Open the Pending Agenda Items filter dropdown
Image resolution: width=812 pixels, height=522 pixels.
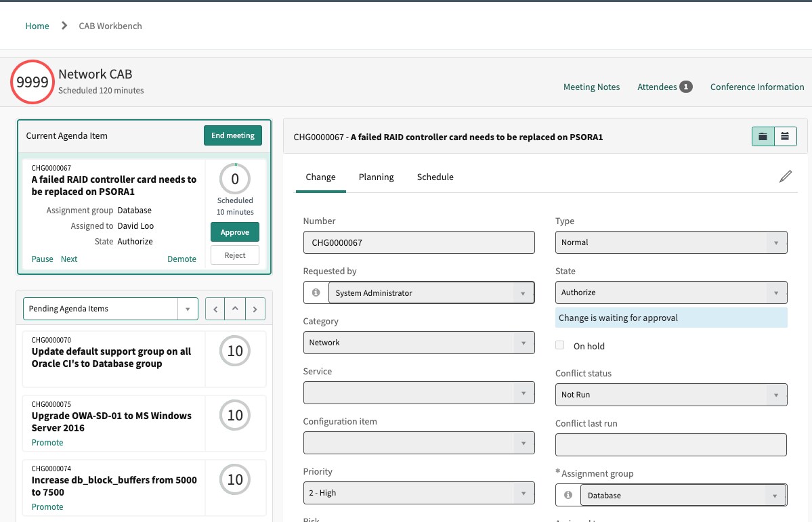[x=188, y=309]
